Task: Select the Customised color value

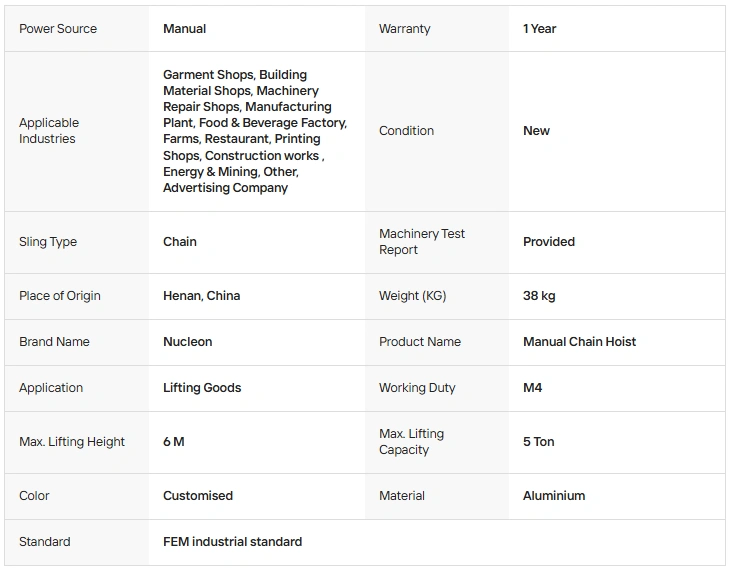Action: [x=198, y=496]
